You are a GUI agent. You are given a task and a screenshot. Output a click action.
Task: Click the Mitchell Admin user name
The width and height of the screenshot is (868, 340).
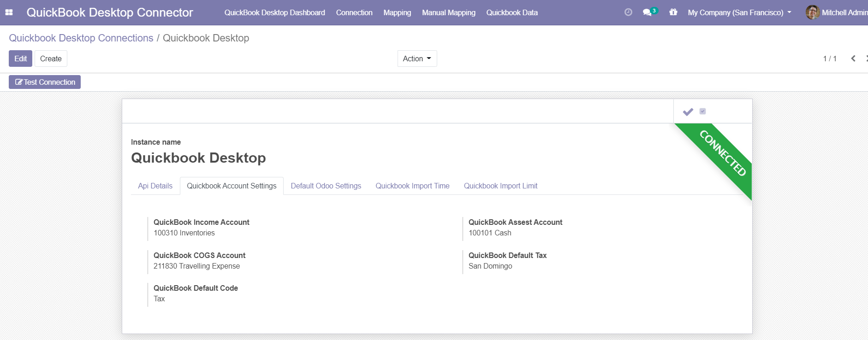tap(845, 12)
